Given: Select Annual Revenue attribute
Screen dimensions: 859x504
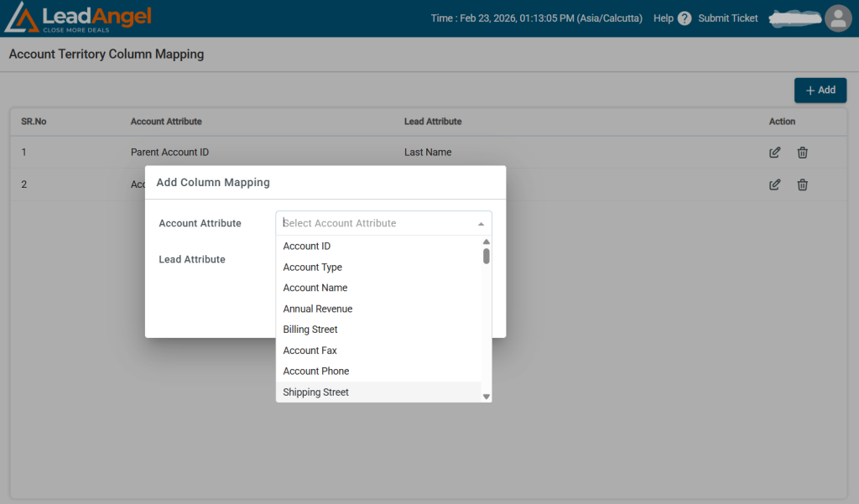Looking at the screenshot, I should [317, 309].
